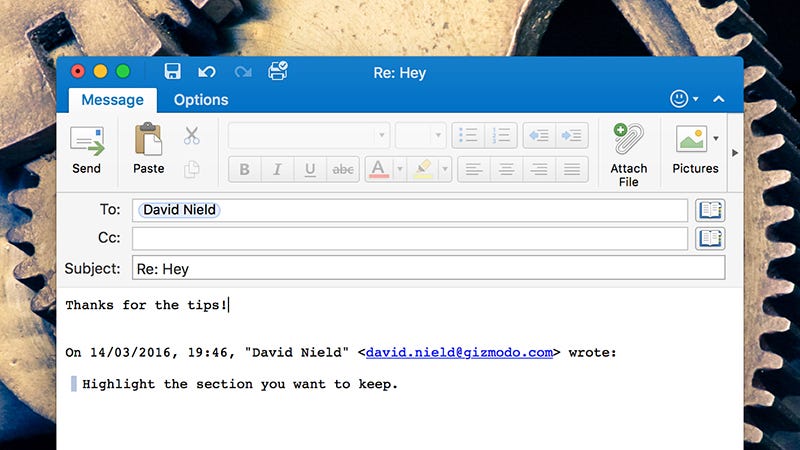Justify the text

[x=571, y=169]
